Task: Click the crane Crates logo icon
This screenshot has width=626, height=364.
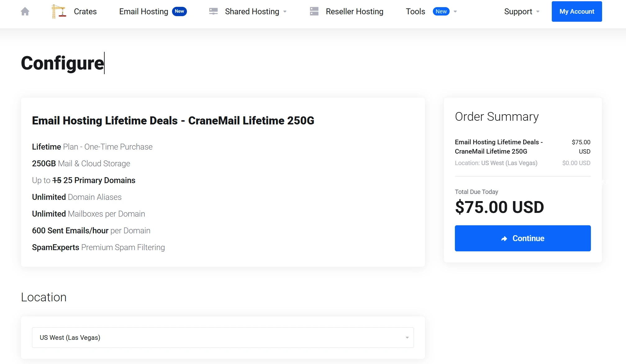Action: pyautogui.click(x=59, y=11)
